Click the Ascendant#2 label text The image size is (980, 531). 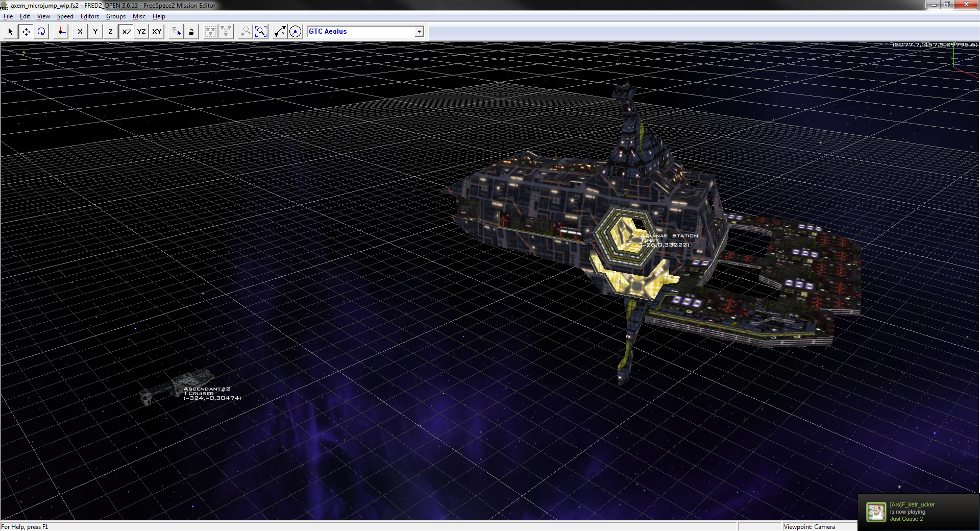[207, 389]
